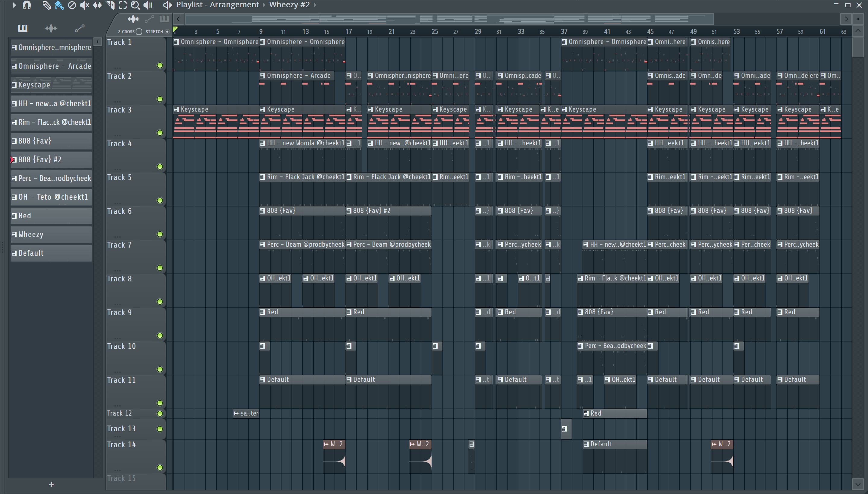Open the arrow after Wheezy #2
The image size is (868, 494).
coord(315,5)
